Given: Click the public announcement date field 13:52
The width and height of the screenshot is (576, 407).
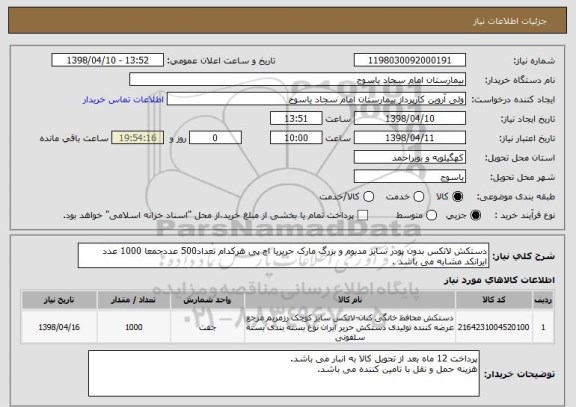Looking at the screenshot, I should click(108, 60).
